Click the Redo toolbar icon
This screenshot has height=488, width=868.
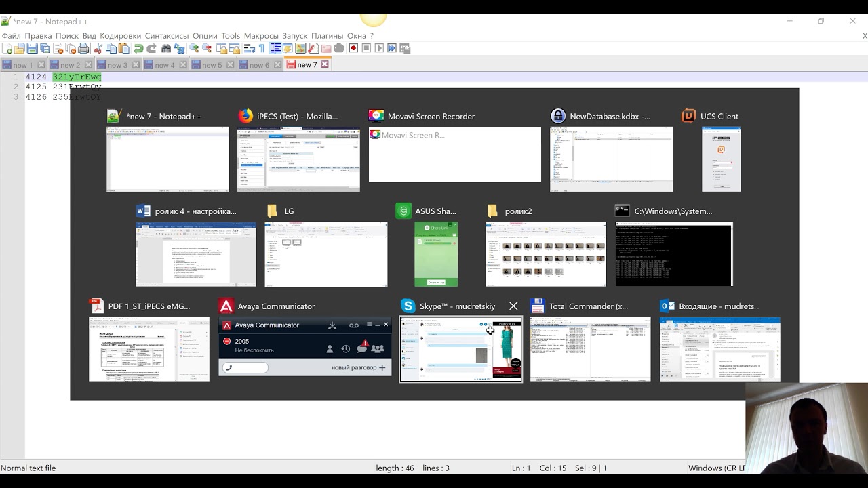(x=151, y=48)
